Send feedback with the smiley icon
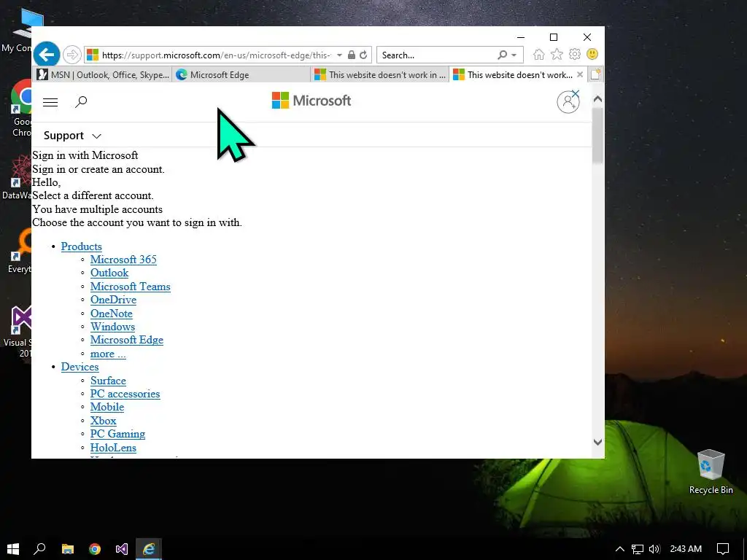This screenshot has height=560, width=747. pos(592,54)
